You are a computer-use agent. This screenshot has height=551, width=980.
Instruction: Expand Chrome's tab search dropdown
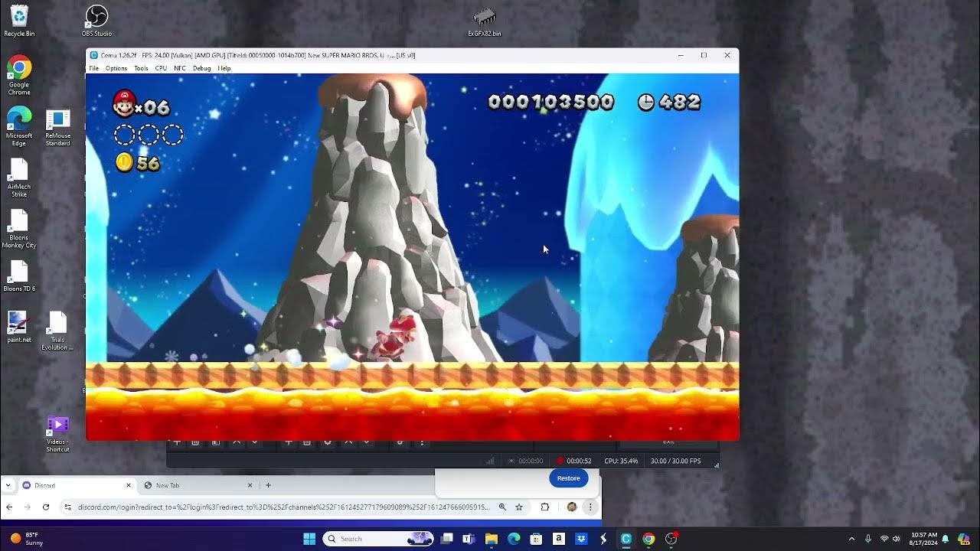tap(8, 485)
